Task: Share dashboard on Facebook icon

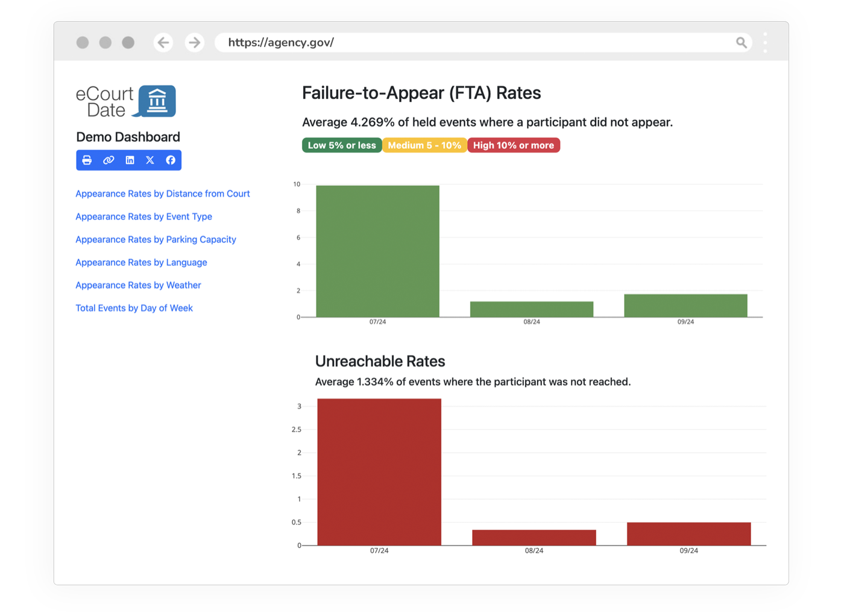Action: (x=171, y=160)
